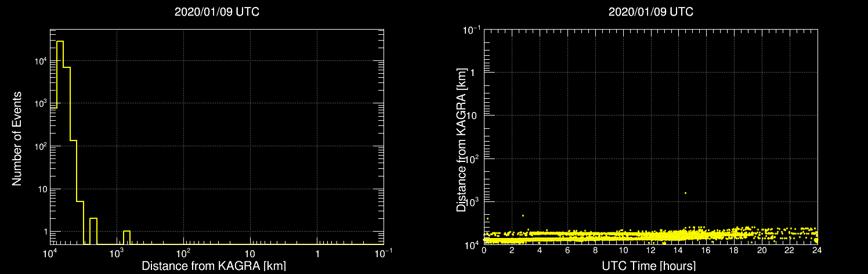
Task: Click the isolated scatter point near 3 hours
Action: pyautogui.click(x=523, y=215)
